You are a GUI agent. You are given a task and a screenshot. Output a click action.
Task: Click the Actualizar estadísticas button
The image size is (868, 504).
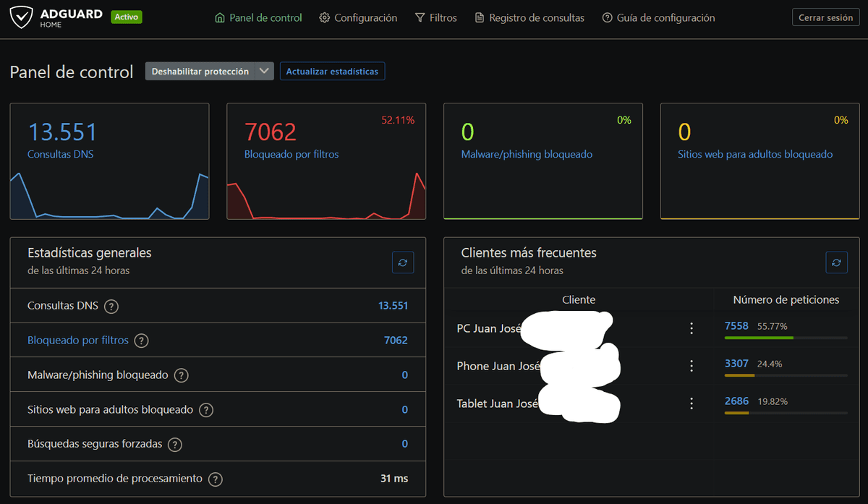coord(332,71)
